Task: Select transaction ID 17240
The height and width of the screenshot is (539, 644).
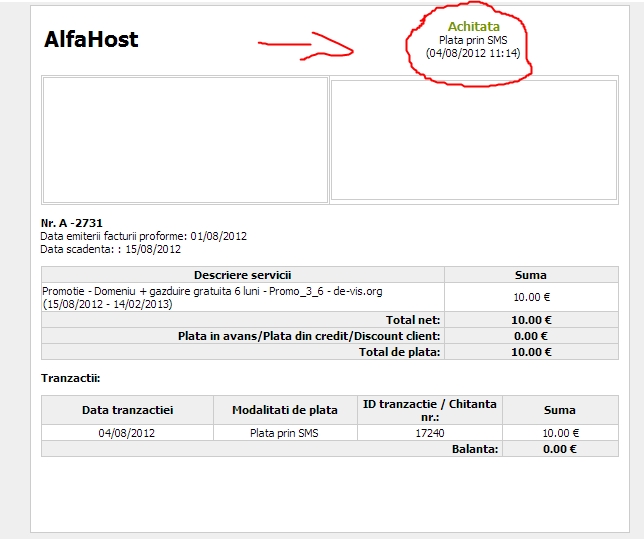Action: pyautogui.click(x=430, y=433)
